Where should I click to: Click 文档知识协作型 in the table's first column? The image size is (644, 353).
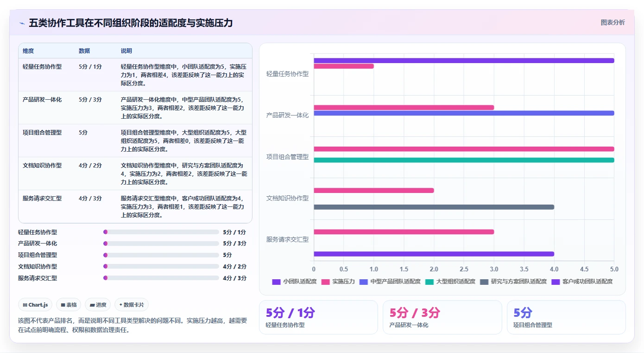pos(42,165)
